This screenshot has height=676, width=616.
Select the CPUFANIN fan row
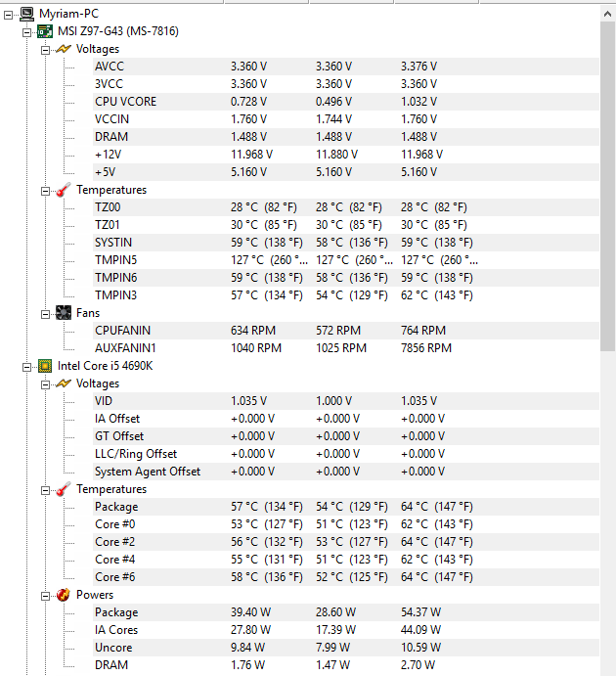(x=346, y=331)
